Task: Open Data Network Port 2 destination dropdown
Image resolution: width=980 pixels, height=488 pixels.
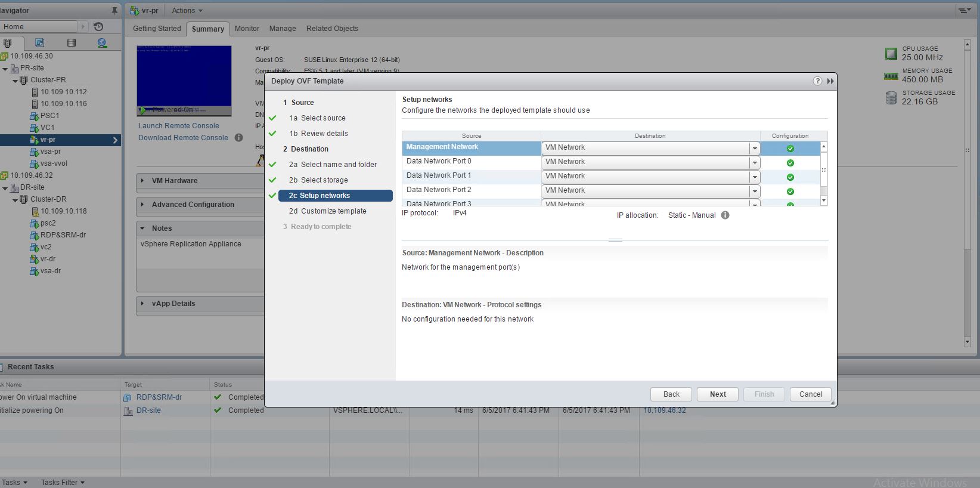Action: point(755,191)
